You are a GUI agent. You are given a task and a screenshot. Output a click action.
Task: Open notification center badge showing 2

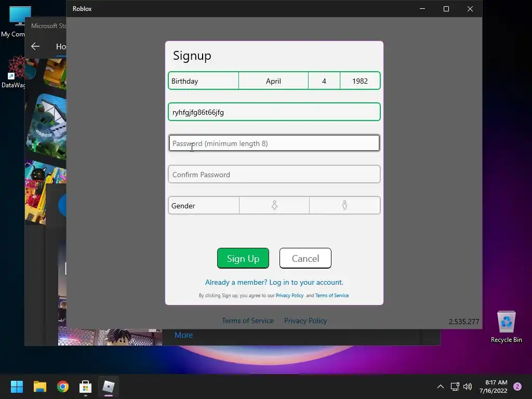[517, 387]
